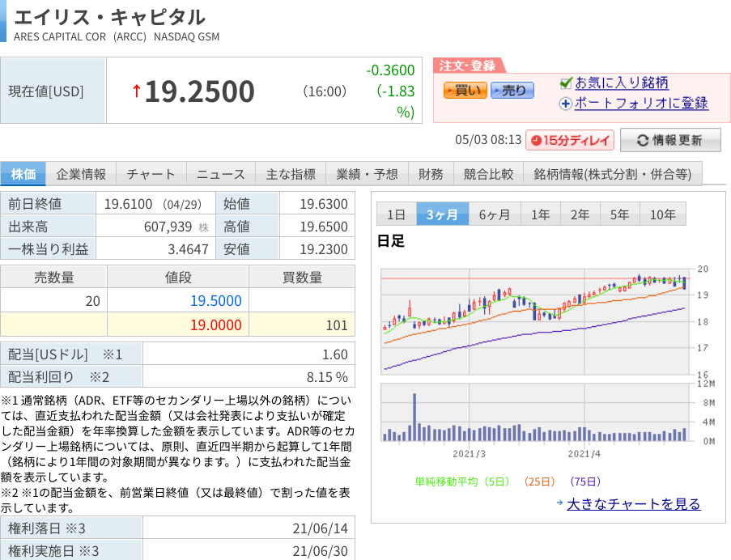Image resolution: width=731 pixels, height=560 pixels.
Task: Select the 2年 chart period
Action: point(580,214)
